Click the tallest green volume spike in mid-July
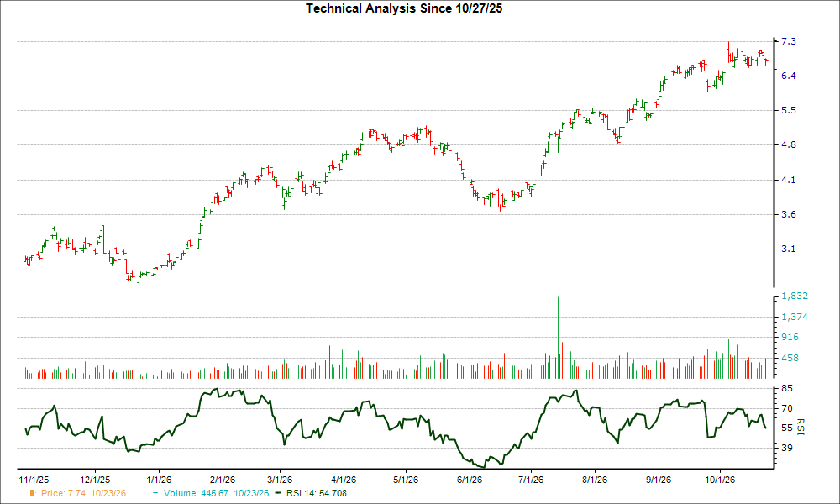This screenshot has height=504, width=840. pyautogui.click(x=559, y=338)
